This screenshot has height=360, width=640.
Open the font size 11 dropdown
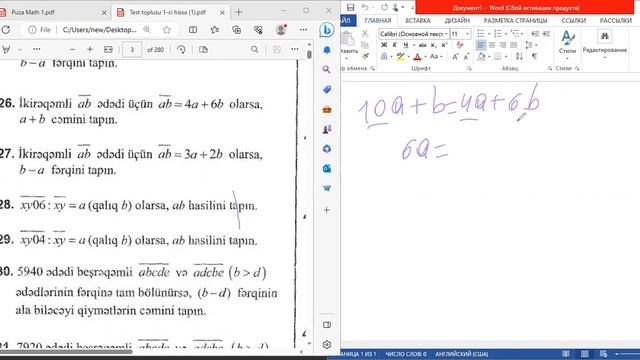[467, 34]
